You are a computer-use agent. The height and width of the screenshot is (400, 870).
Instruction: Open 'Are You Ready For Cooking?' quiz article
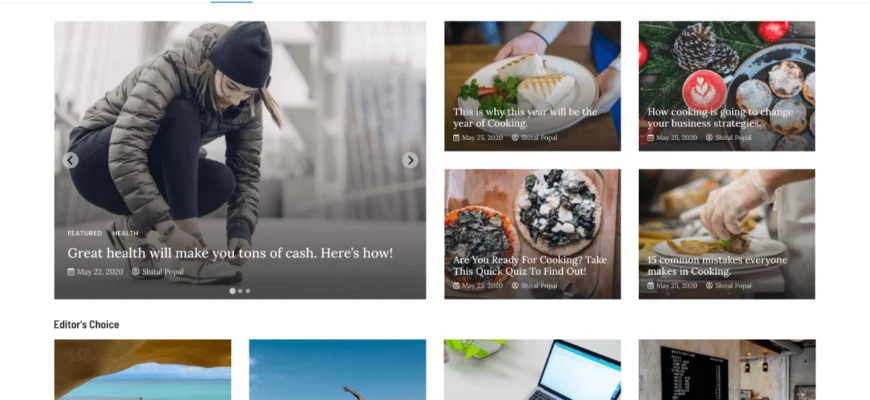[530, 266]
